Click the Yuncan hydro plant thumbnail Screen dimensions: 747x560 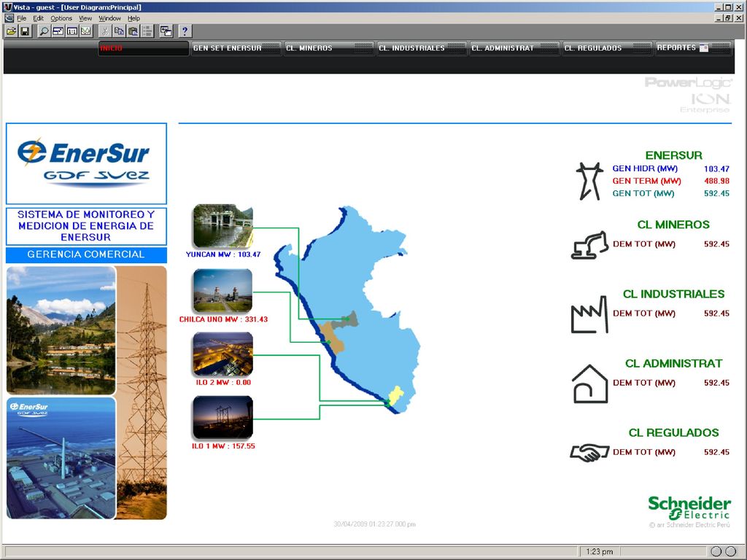[223, 226]
